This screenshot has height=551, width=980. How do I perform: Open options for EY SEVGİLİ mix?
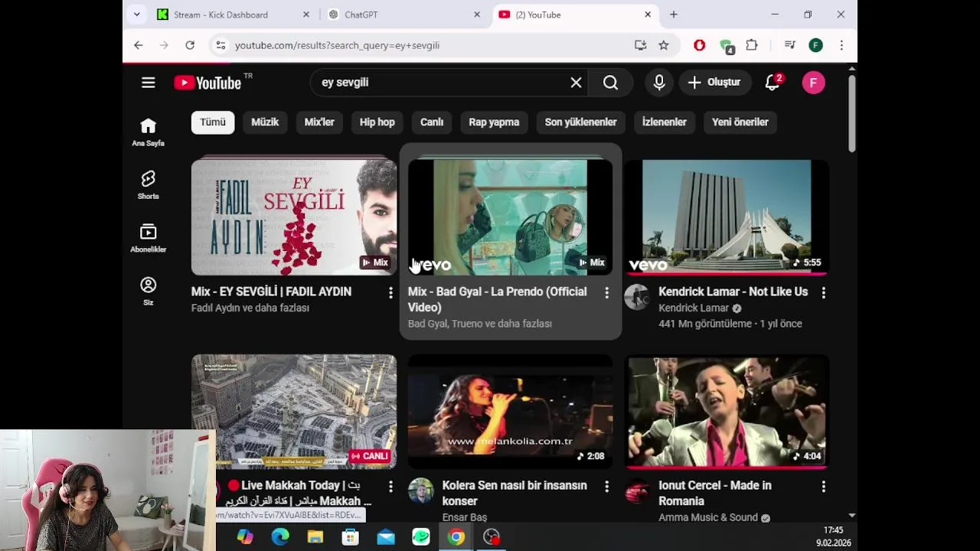390,292
